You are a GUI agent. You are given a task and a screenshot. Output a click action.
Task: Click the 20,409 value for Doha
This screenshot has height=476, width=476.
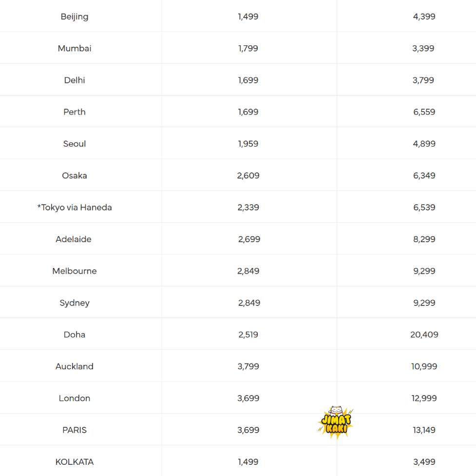pos(424,335)
